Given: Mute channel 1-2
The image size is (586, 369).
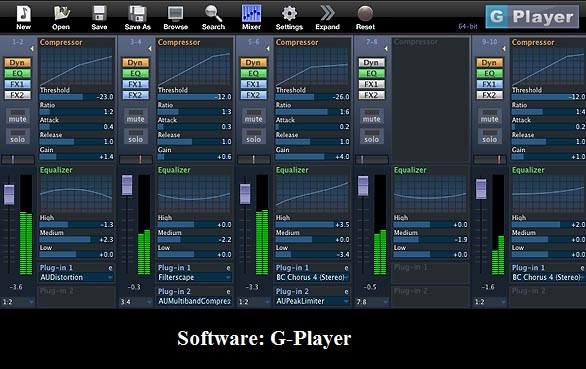Looking at the screenshot, I should pyautogui.click(x=18, y=116).
